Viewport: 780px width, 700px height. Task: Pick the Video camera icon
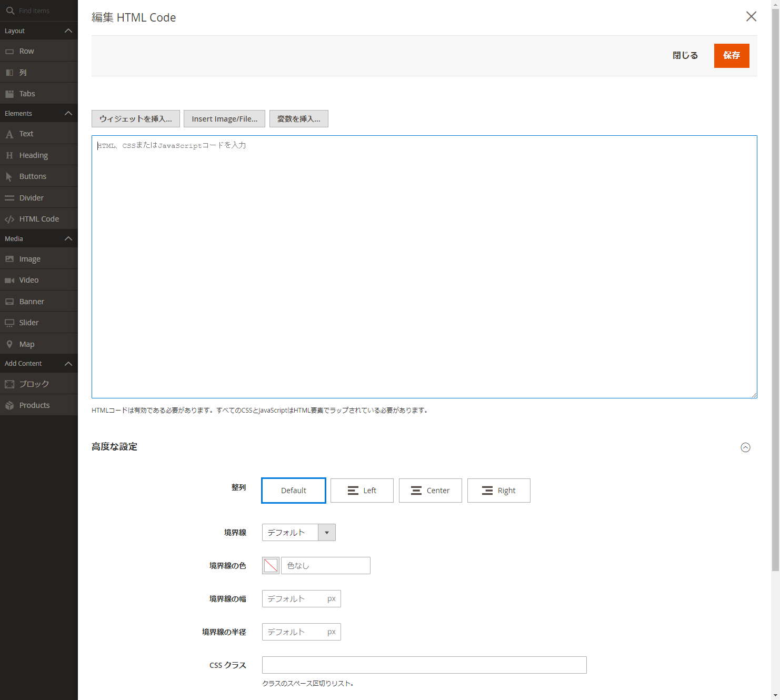click(x=9, y=281)
